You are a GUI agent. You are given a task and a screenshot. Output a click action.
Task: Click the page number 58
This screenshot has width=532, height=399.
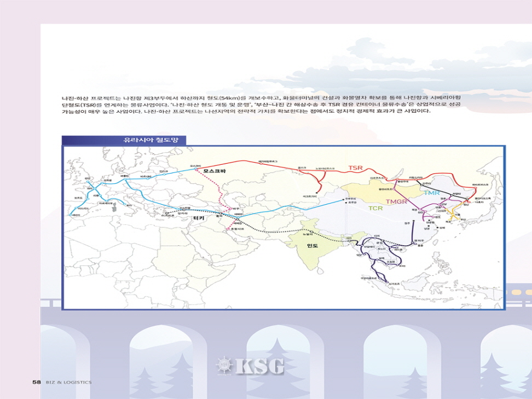coord(36,382)
